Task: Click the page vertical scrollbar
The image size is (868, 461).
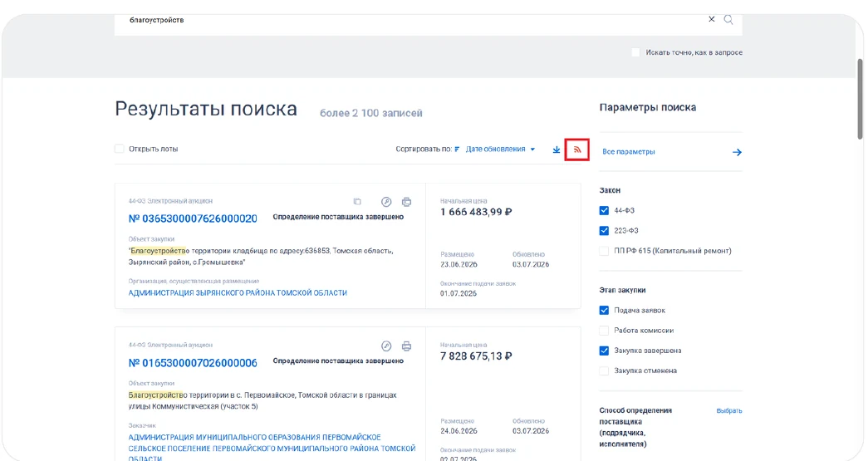Action: click(861, 100)
